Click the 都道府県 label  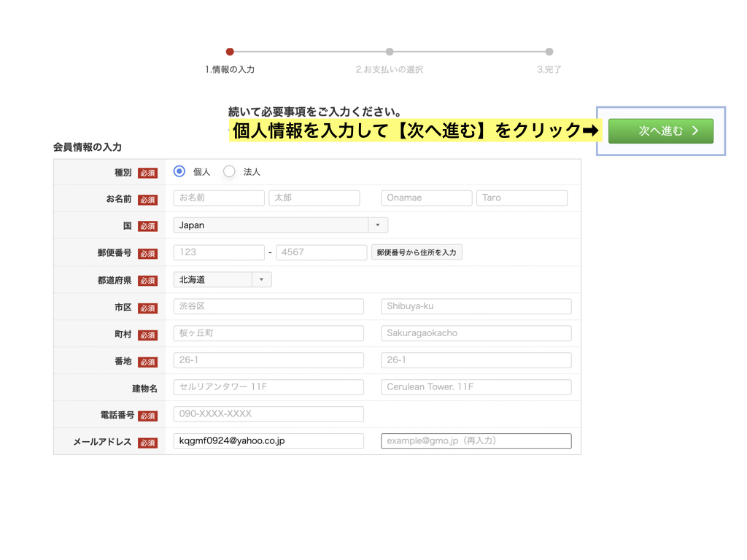tap(115, 281)
